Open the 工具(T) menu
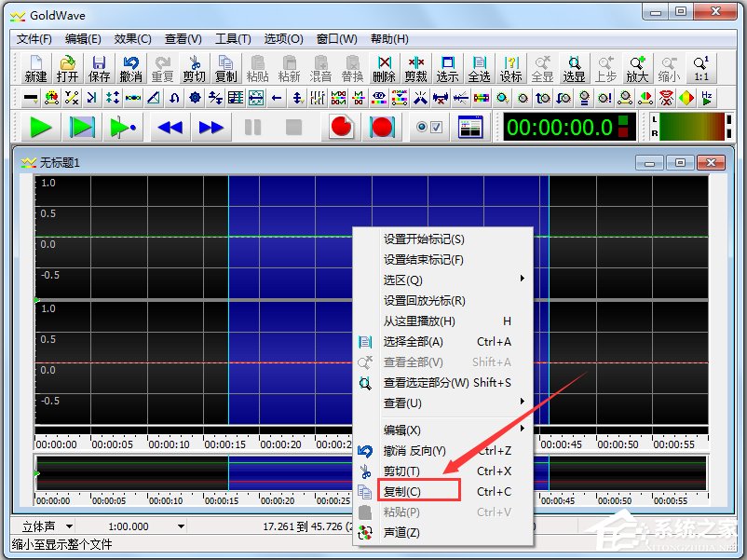The width and height of the screenshot is (747, 560). [233, 39]
